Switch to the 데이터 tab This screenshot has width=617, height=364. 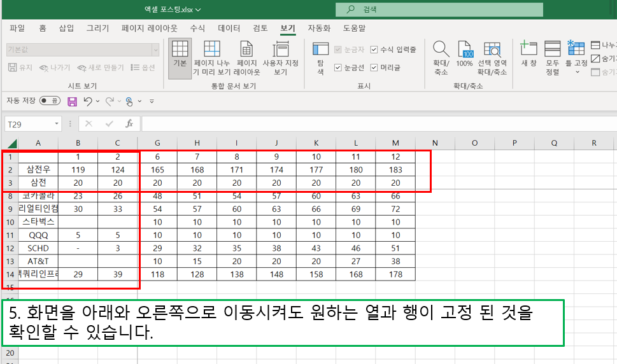point(229,28)
